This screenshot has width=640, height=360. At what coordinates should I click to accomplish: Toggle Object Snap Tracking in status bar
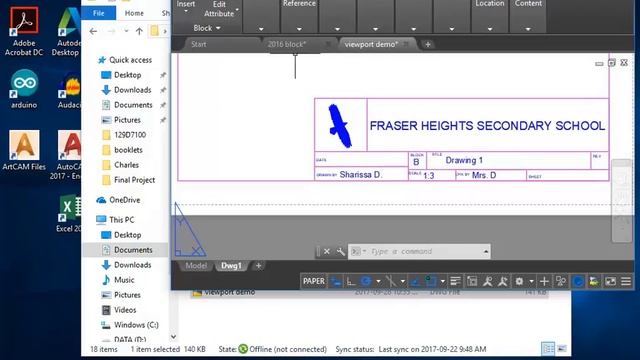pos(415,281)
